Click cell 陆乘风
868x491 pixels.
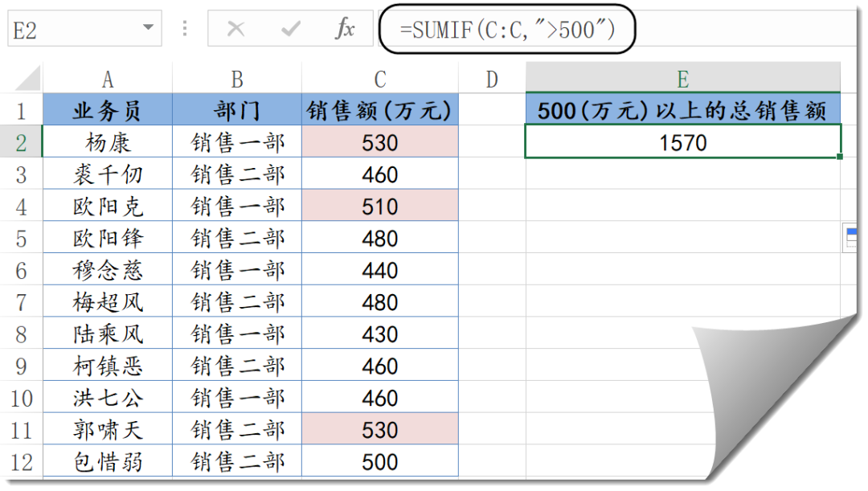(x=108, y=333)
